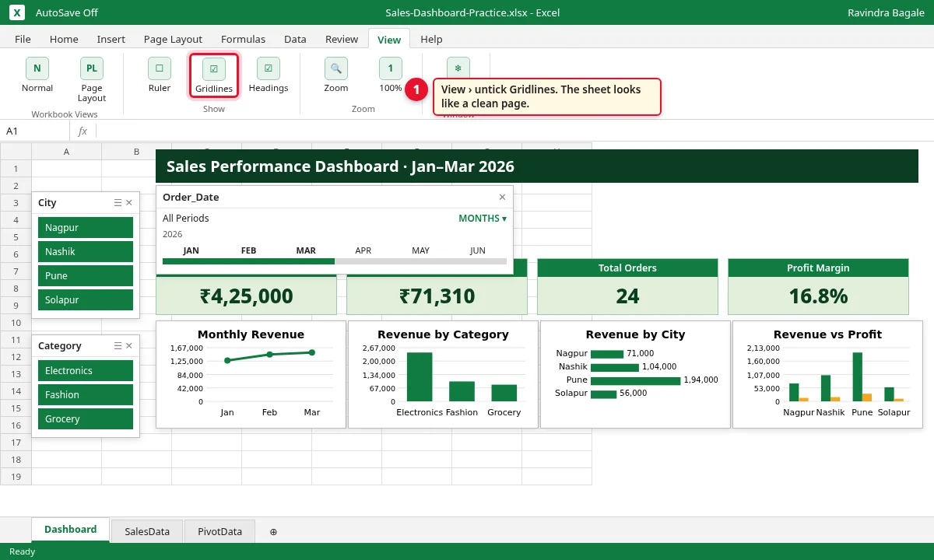The height and width of the screenshot is (560, 934).
Task: Select the Dashboard sheet tab
Action: pyautogui.click(x=71, y=530)
